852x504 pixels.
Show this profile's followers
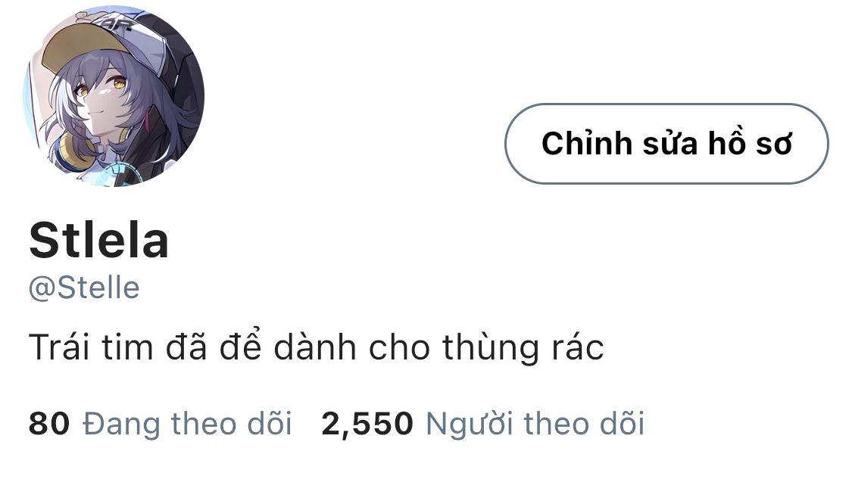pos(483,424)
